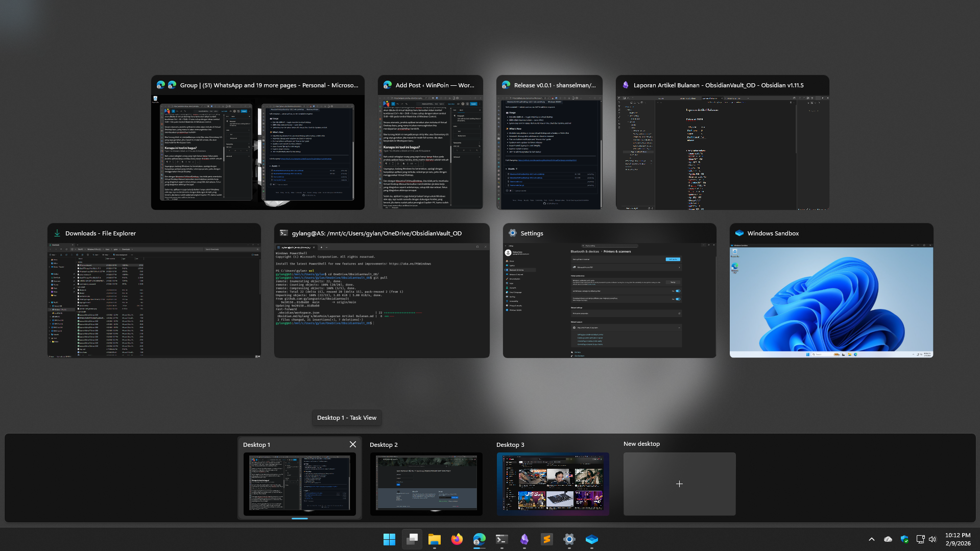Viewport: 980px width, 551px height.
Task: Close Desktop 1
Action: tap(352, 444)
